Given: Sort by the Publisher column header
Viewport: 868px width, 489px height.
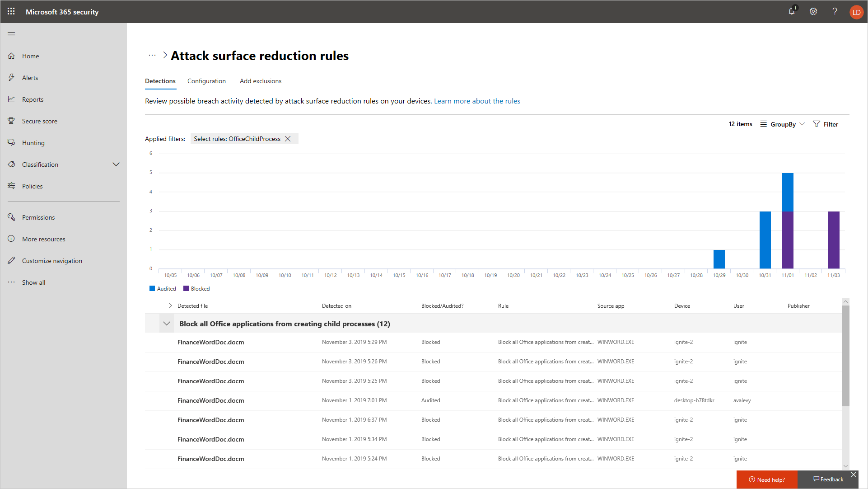Looking at the screenshot, I should (x=798, y=306).
